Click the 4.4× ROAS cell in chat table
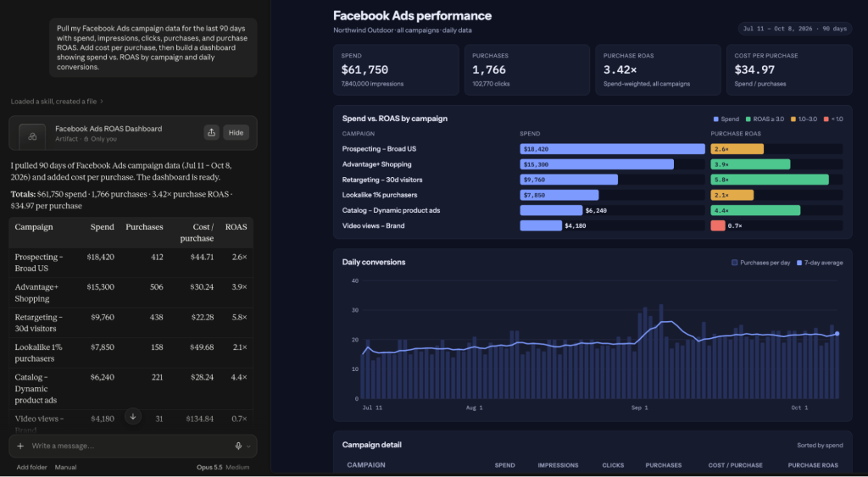The height and width of the screenshot is (477, 868). pos(239,377)
